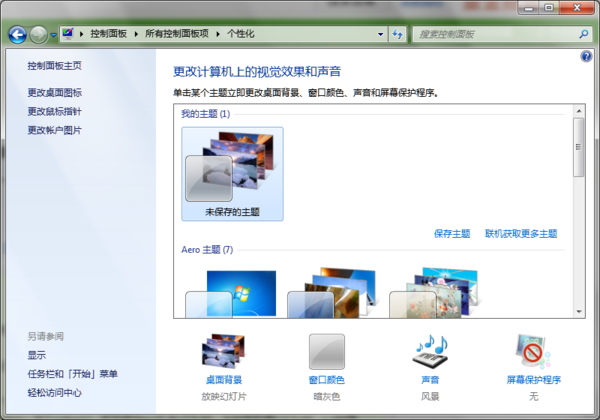
Task: Open 窗口颜色 window color swatch icon
Action: (x=327, y=352)
